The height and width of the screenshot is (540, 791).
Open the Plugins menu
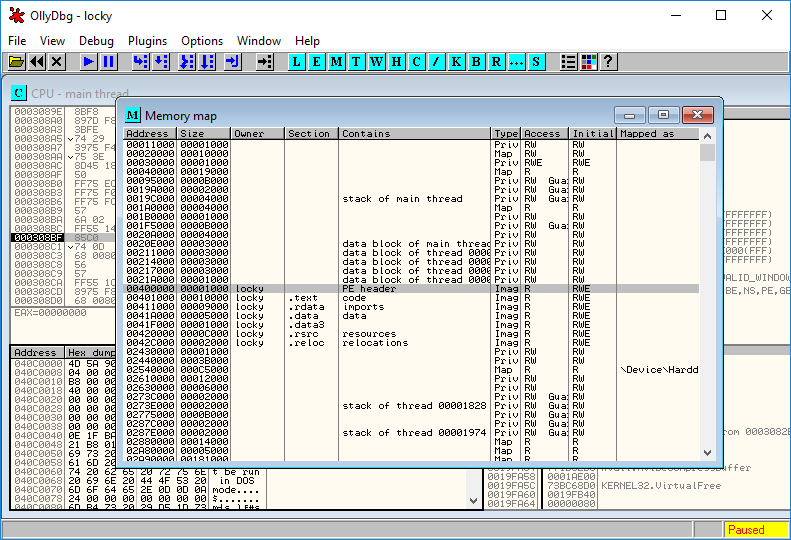pos(147,41)
